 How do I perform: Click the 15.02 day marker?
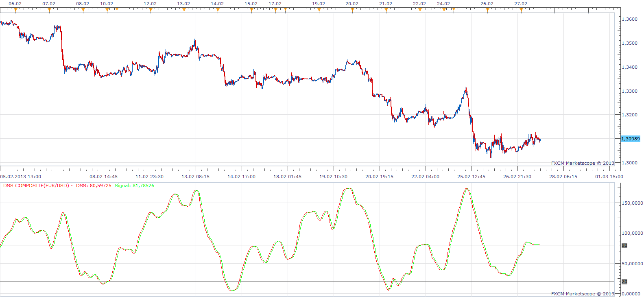(x=251, y=10)
